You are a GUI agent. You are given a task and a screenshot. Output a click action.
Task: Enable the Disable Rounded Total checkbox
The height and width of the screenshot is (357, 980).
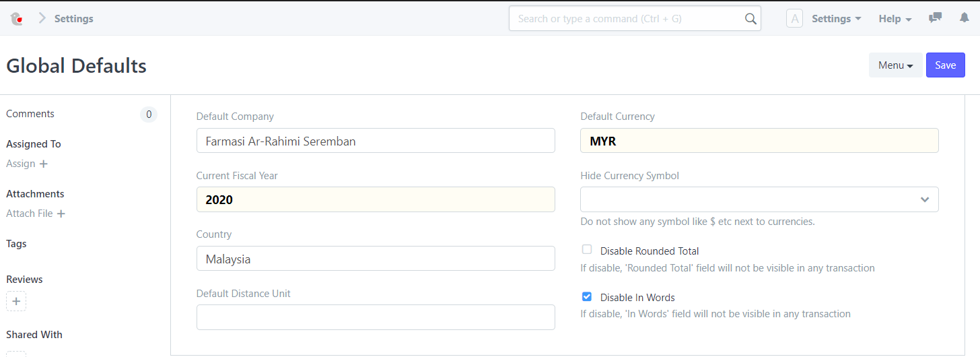point(587,249)
